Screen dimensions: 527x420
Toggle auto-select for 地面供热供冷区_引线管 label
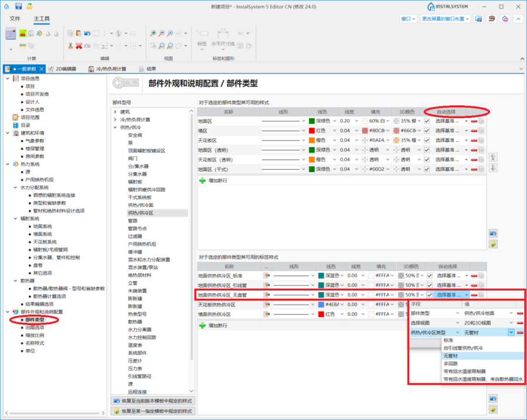click(430, 285)
